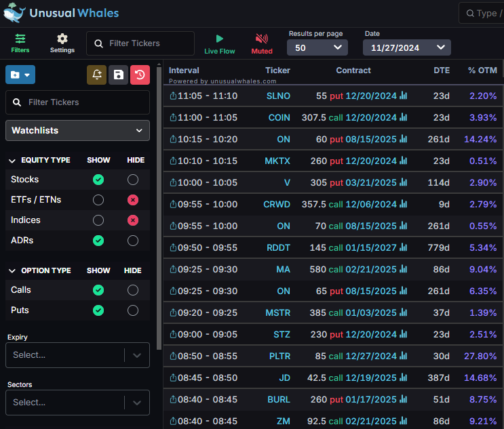Collapse the Equity Type section
504x429 pixels.
pyautogui.click(x=12, y=161)
